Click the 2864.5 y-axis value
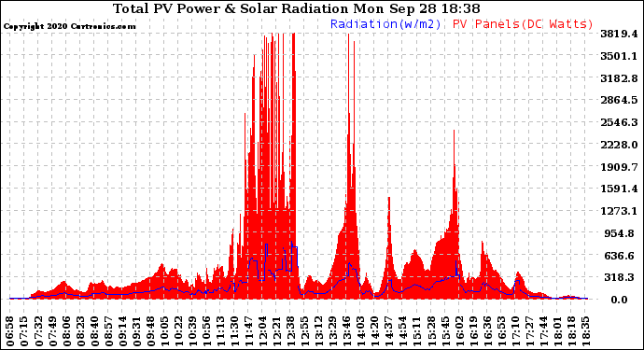The height and width of the screenshot is (350, 644). 619,100
